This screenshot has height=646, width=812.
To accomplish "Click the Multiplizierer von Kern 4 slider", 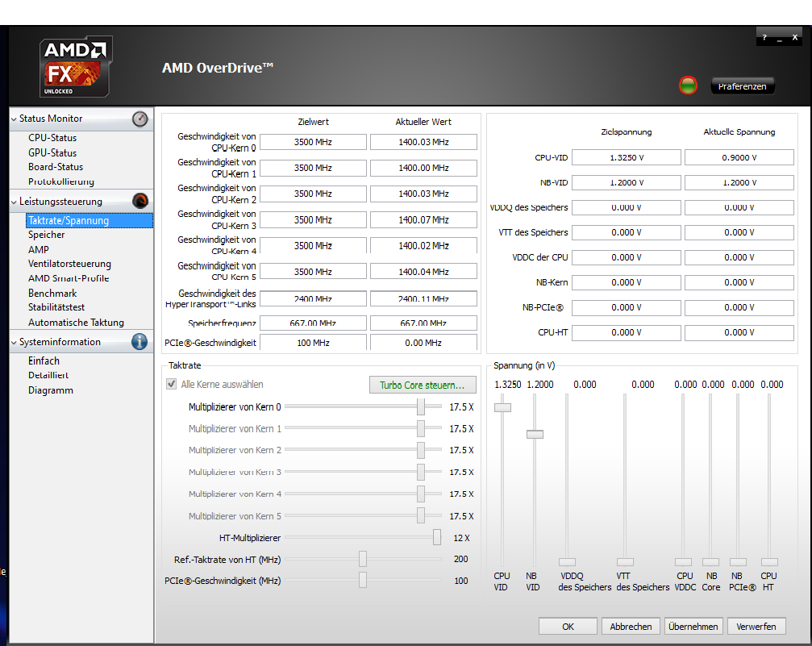I will point(420,494).
